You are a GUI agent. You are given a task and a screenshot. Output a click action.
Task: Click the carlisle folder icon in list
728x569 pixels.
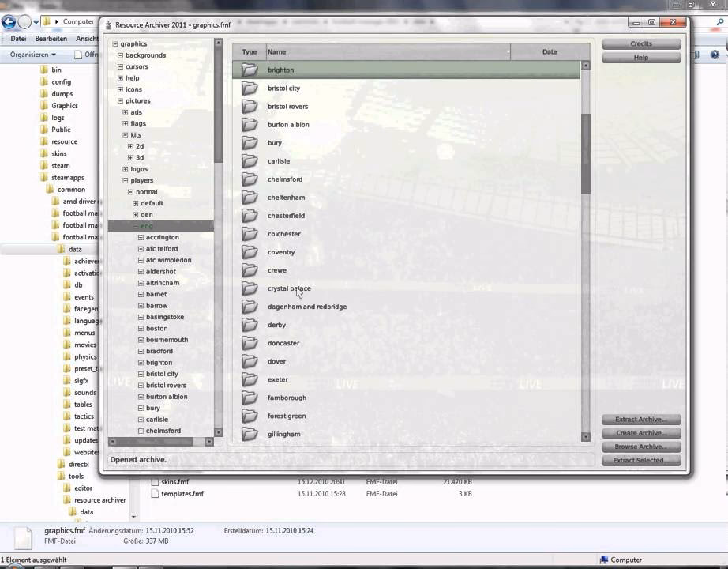[x=250, y=161]
